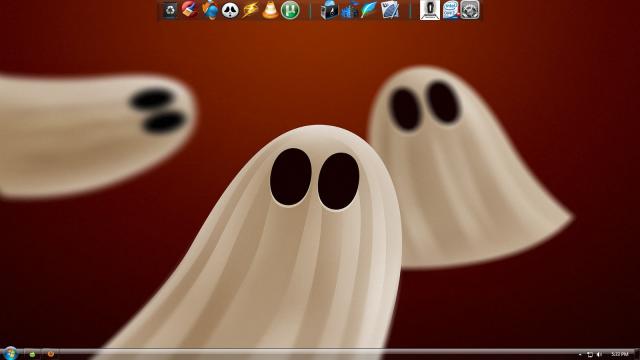Click the coffin picture dock icon
The image size is (640, 360).
tap(430, 10)
